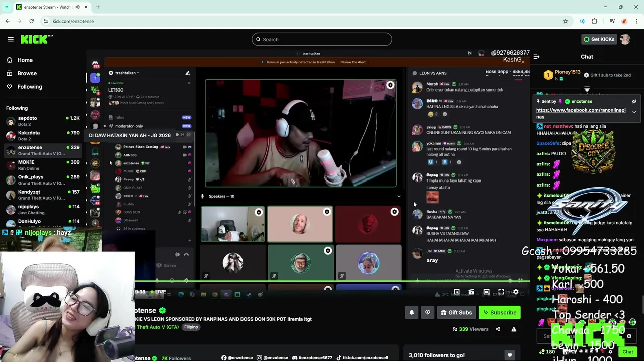Click the LIVE indicator on the player

point(157,292)
